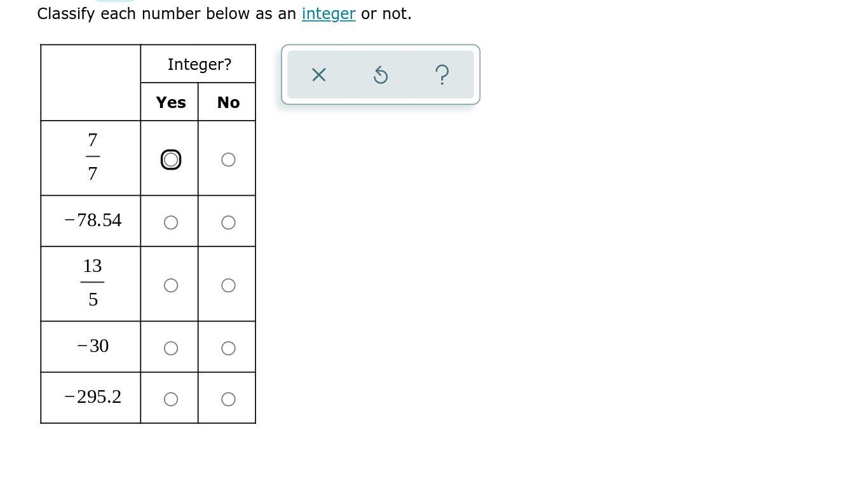Click the No column header
Screen dimensions: 868x488
tap(228, 102)
